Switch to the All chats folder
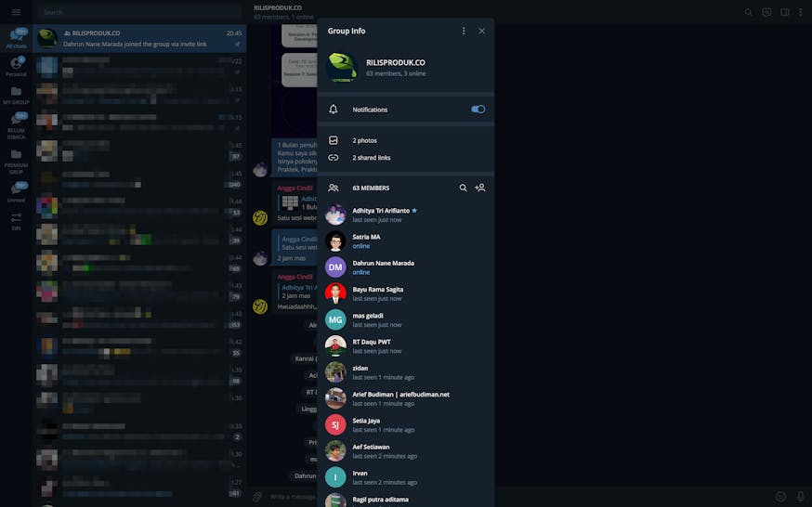Image resolution: width=812 pixels, height=507 pixels. coord(16,39)
